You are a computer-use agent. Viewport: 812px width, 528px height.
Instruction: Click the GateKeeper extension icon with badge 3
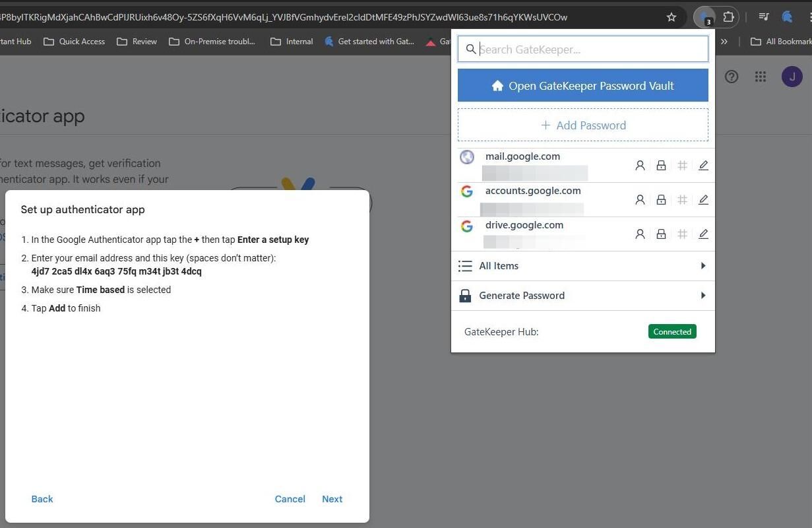coord(705,17)
